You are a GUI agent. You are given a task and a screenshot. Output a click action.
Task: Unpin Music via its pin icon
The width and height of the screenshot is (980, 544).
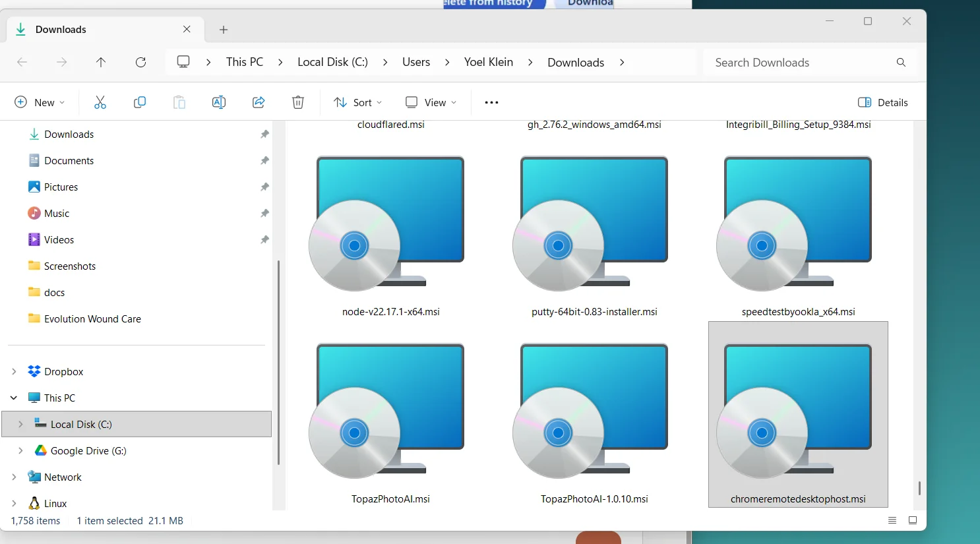264,213
